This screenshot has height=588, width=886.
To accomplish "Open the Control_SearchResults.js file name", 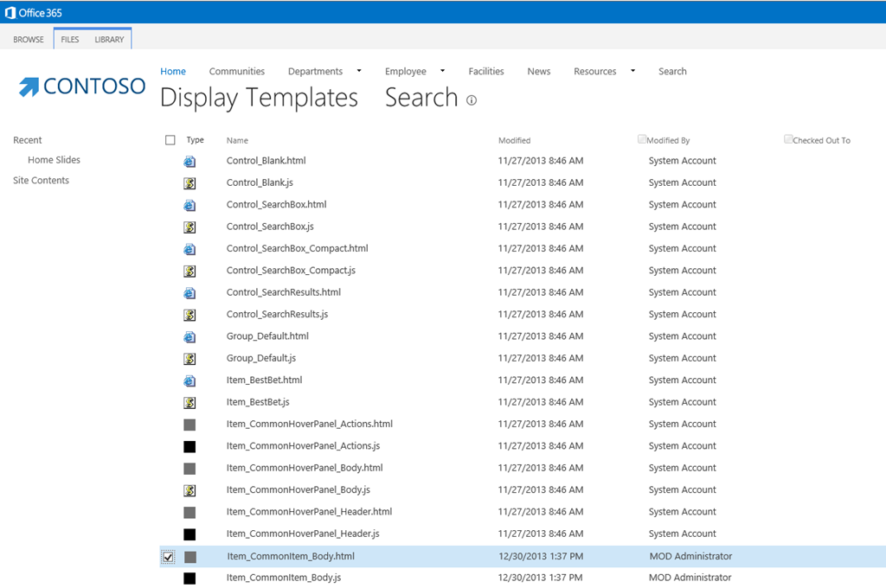I will [278, 314].
